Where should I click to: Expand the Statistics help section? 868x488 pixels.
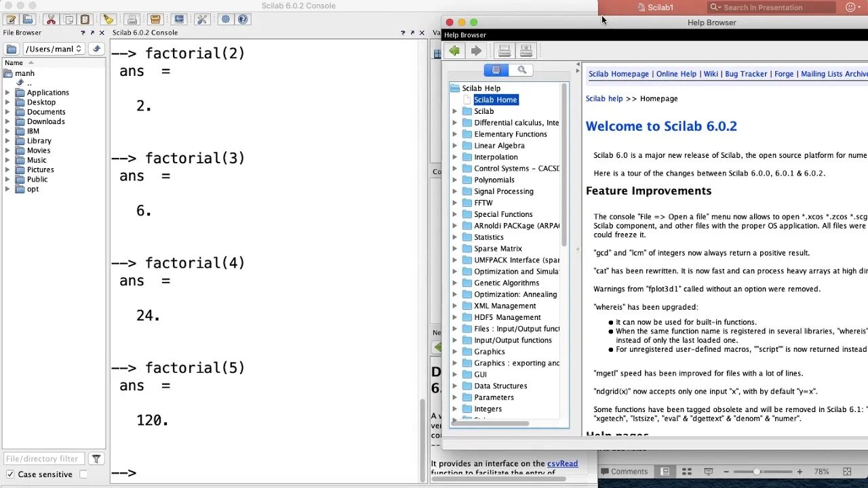(x=455, y=237)
